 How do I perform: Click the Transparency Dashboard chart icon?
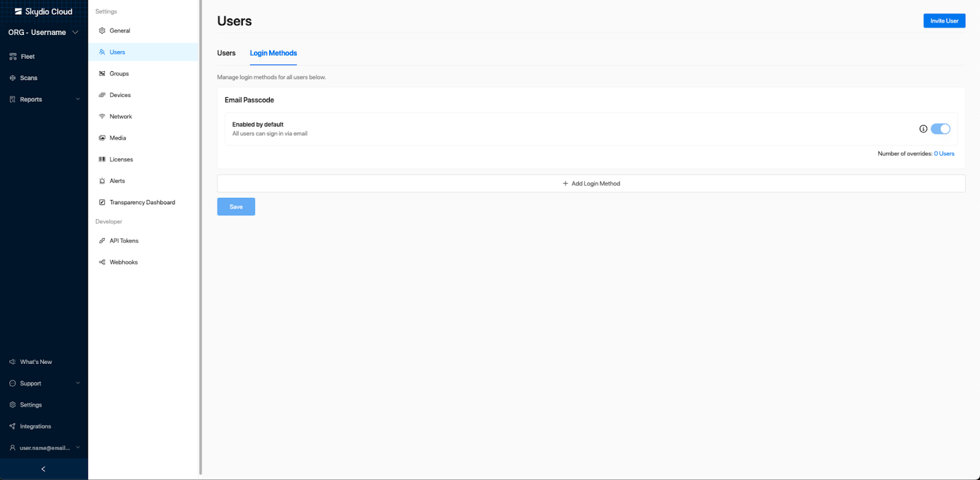[x=102, y=203]
